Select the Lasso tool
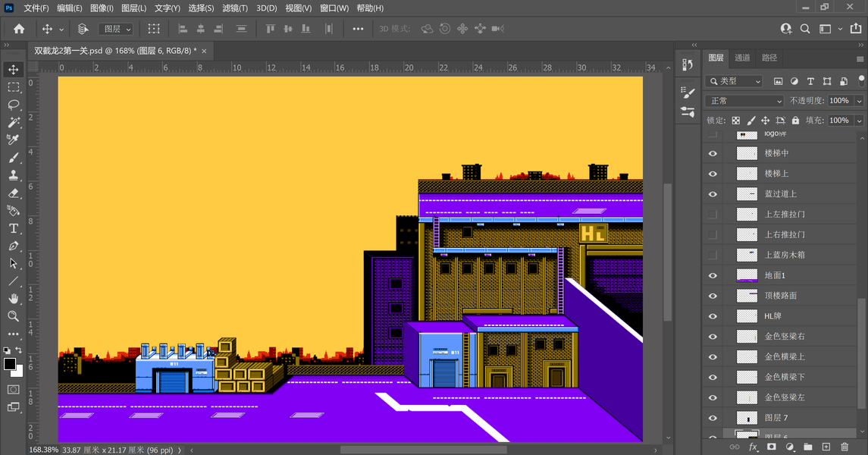 coord(14,105)
